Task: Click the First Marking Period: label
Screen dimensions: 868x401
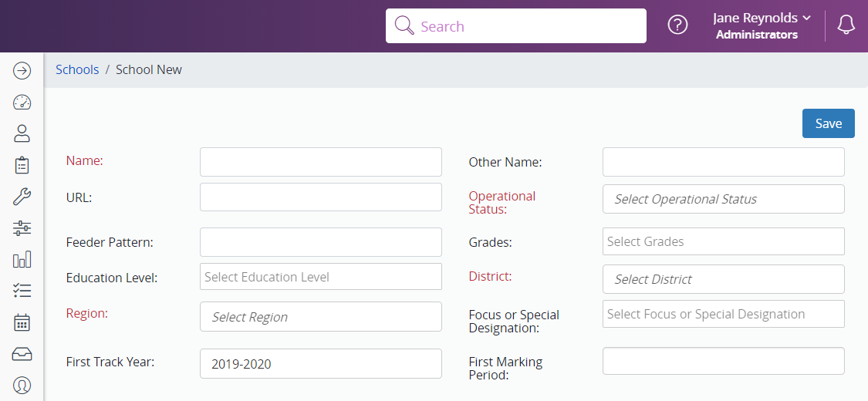Action: click(505, 369)
